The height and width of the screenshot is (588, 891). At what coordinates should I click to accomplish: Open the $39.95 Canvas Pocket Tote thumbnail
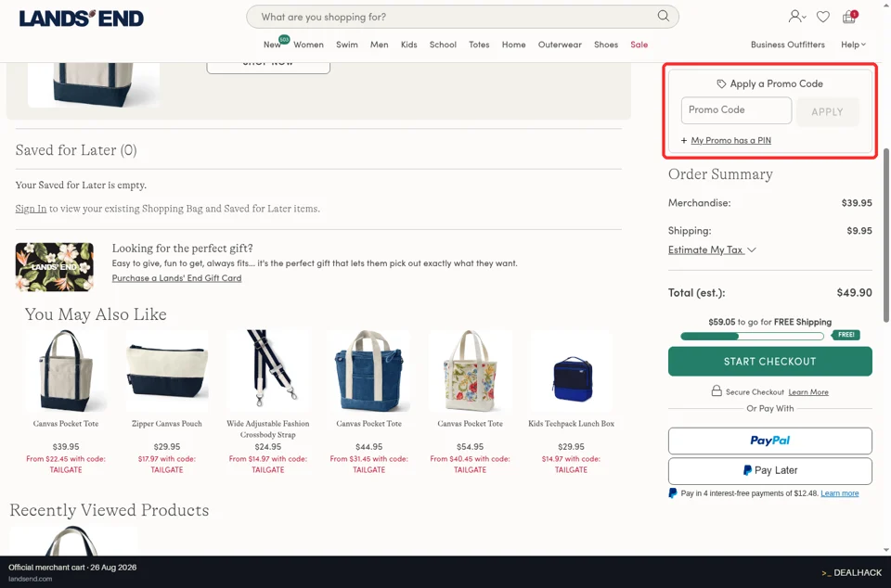[x=65, y=371]
